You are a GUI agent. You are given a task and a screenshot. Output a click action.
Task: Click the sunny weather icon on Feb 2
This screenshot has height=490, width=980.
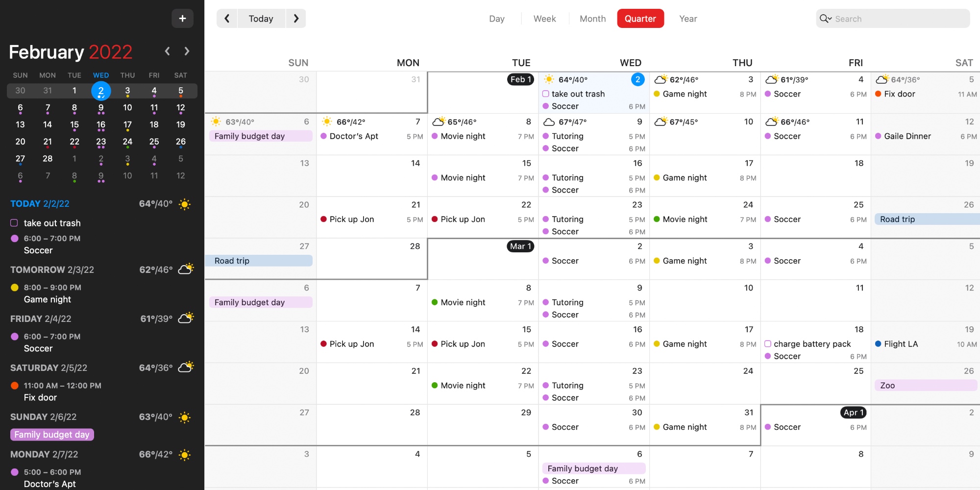click(x=549, y=79)
